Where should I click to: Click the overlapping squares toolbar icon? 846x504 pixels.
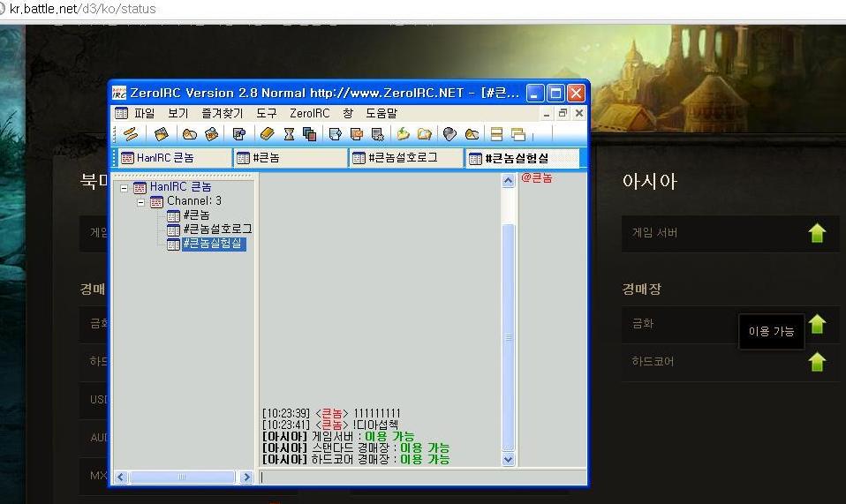point(309,133)
